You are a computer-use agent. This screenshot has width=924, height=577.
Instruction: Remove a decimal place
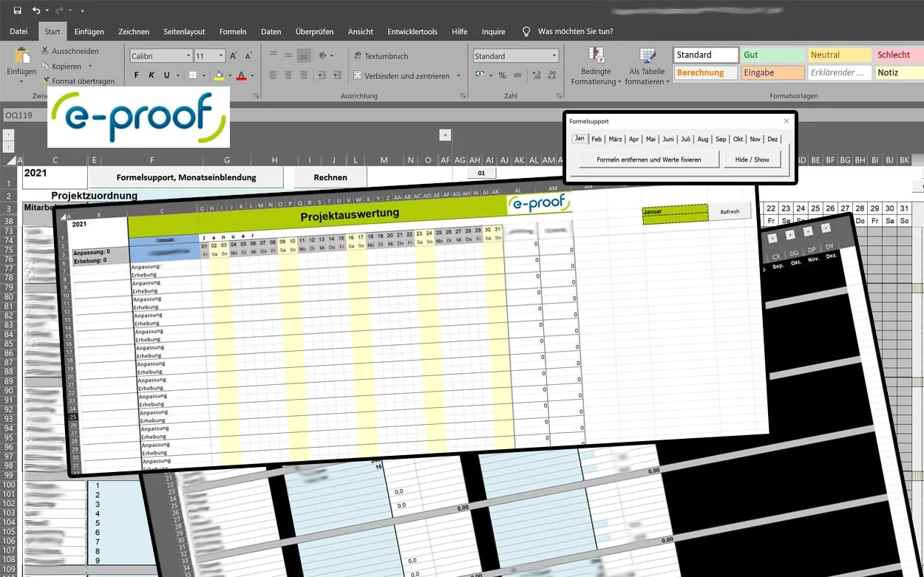pyautogui.click(x=553, y=75)
